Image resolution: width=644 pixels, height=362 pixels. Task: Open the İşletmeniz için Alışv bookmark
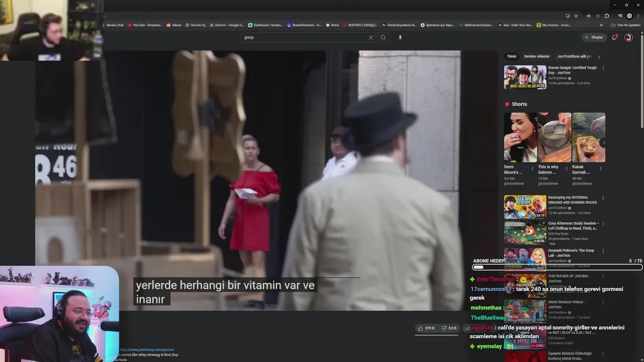coord(437,25)
